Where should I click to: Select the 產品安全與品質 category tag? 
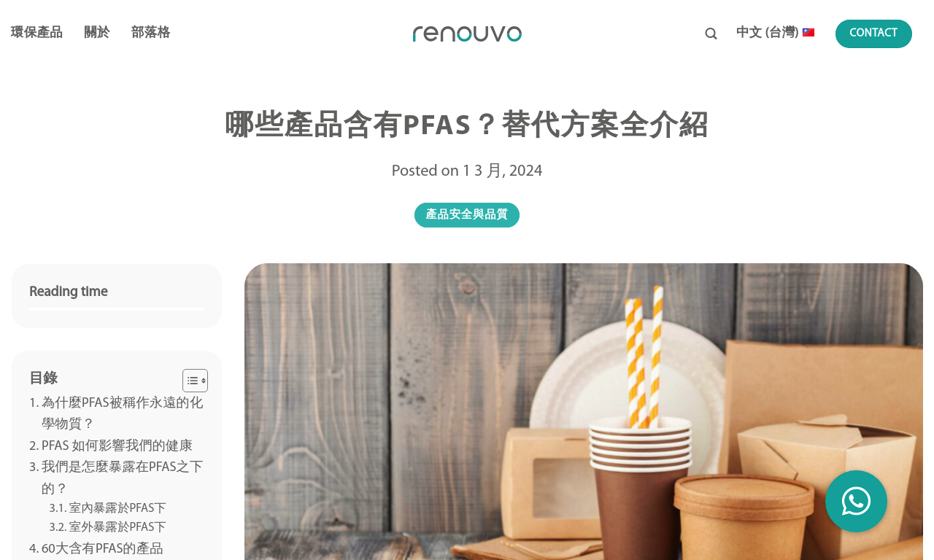[467, 215]
